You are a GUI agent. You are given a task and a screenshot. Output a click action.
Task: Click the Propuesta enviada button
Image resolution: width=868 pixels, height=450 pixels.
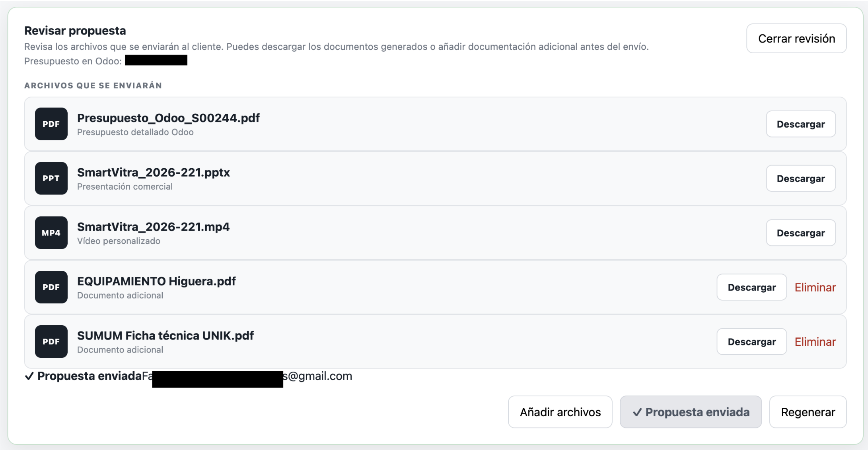[691, 412]
